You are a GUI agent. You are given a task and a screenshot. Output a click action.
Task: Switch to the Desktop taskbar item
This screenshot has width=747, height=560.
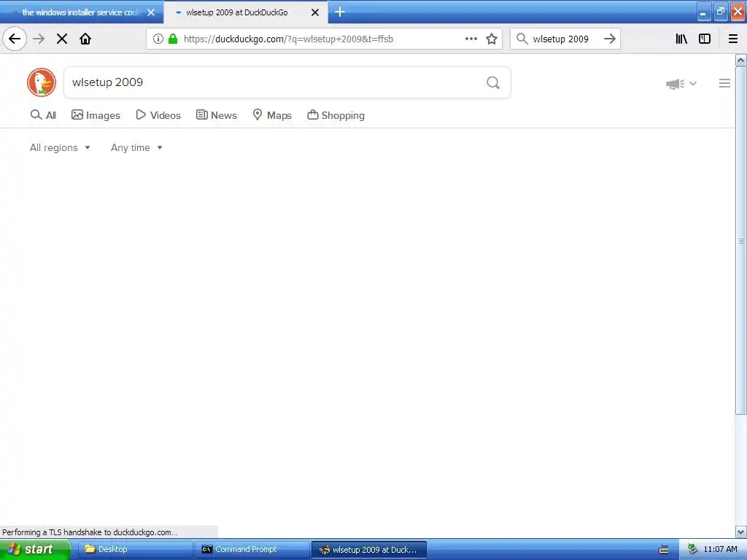[134, 550]
